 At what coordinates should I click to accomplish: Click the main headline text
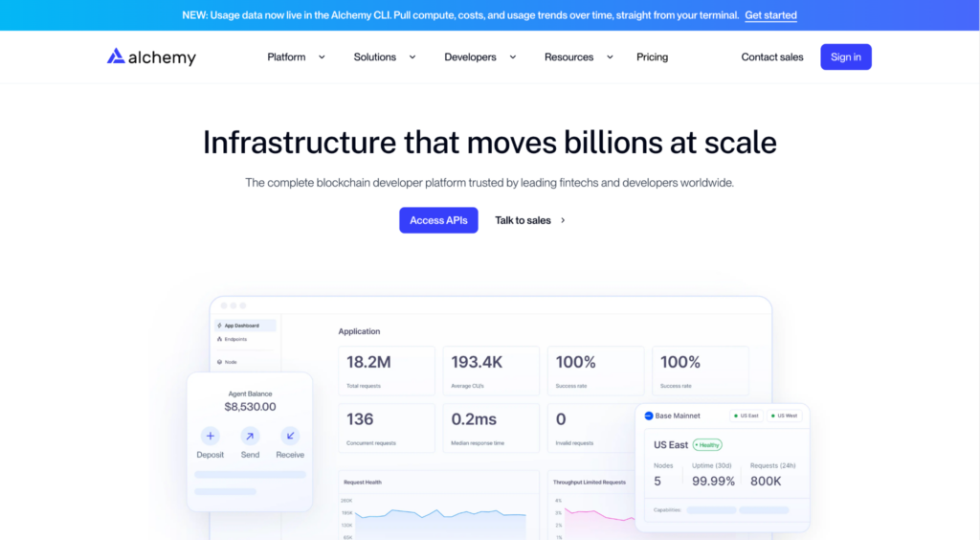[489, 143]
